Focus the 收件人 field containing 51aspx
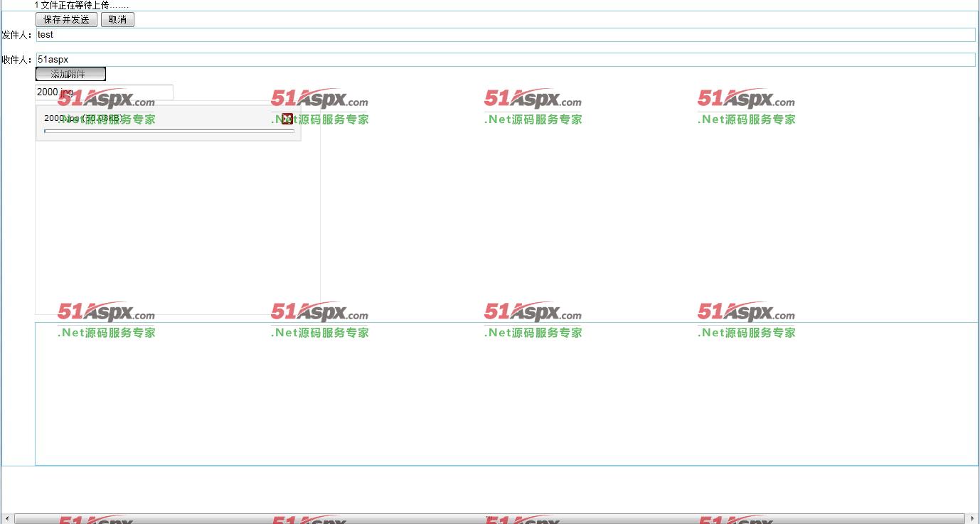The width and height of the screenshot is (980, 524). [505, 60]
